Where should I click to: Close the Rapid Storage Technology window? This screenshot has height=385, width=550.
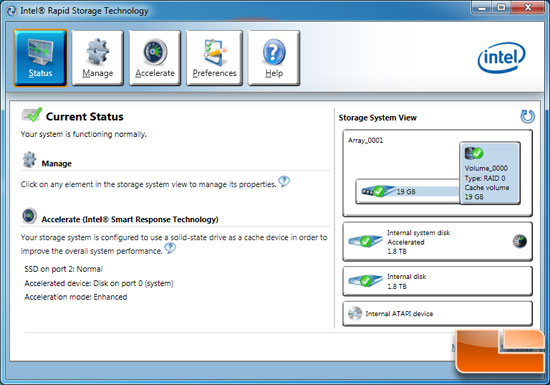pyautogui.click(x=528, y=8)
